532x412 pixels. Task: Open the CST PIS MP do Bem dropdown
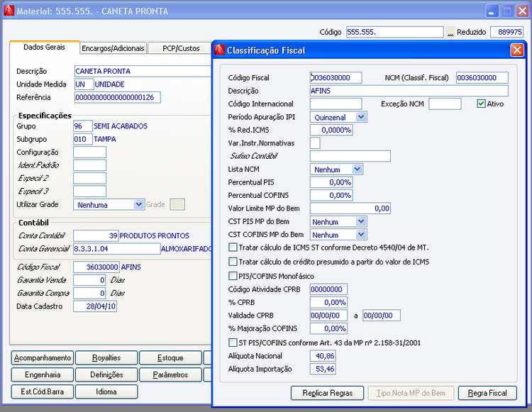[361, 221]
